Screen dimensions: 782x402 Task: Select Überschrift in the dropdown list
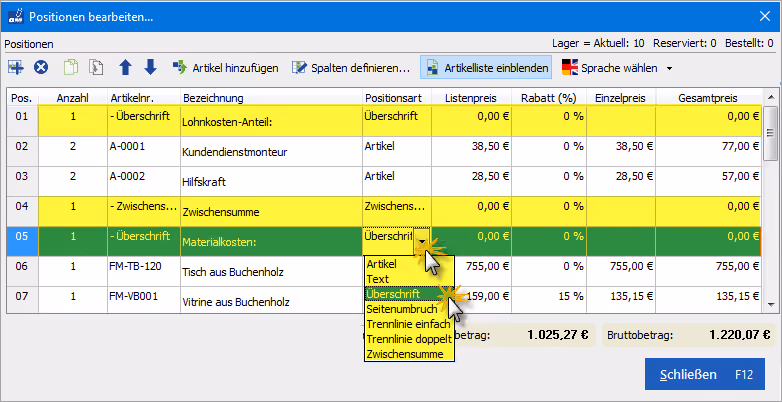409,294
